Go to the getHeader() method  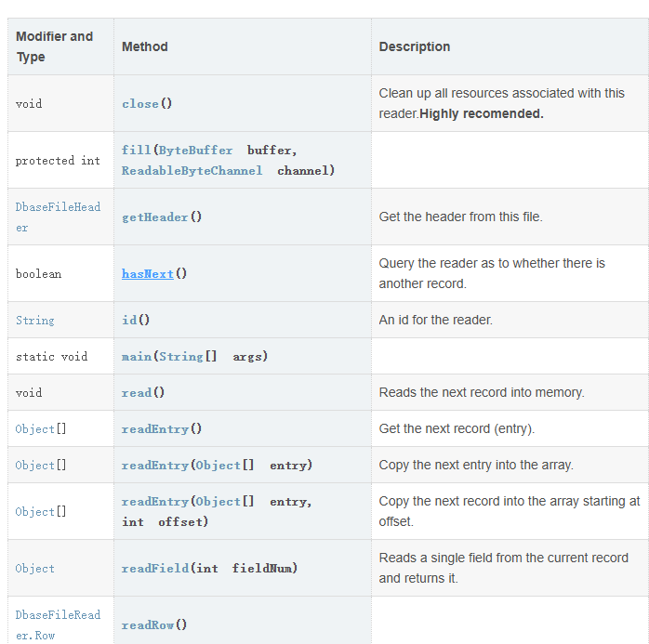click(x=154, y=217)
